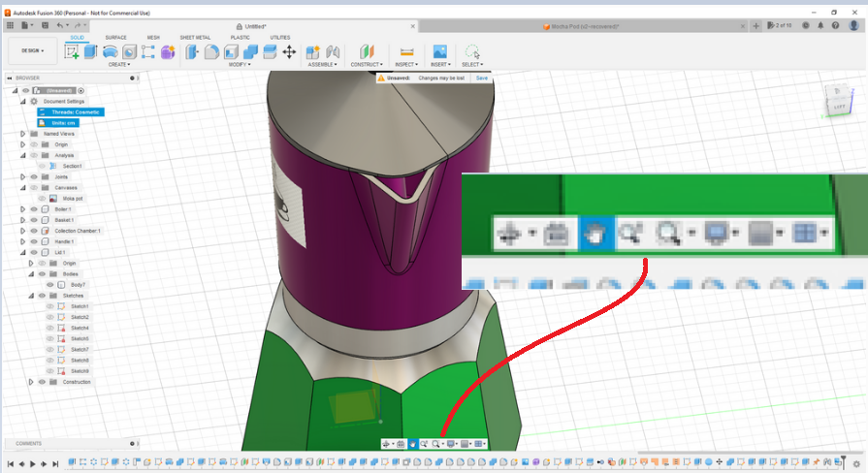Switch to the MESH tab
Screen dimensions: 868x473
(x=153, y=38)
